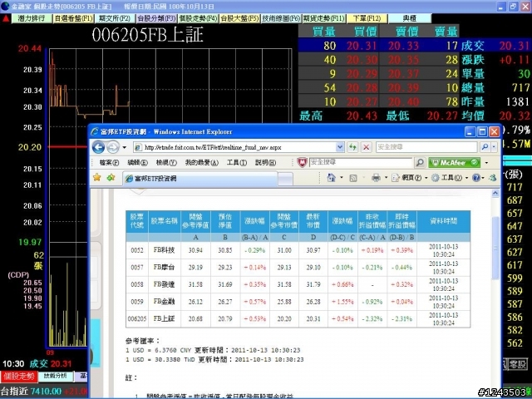Open search provider dropdown arrow
This screenshot has height=399, width=532.
pos(494,147)
